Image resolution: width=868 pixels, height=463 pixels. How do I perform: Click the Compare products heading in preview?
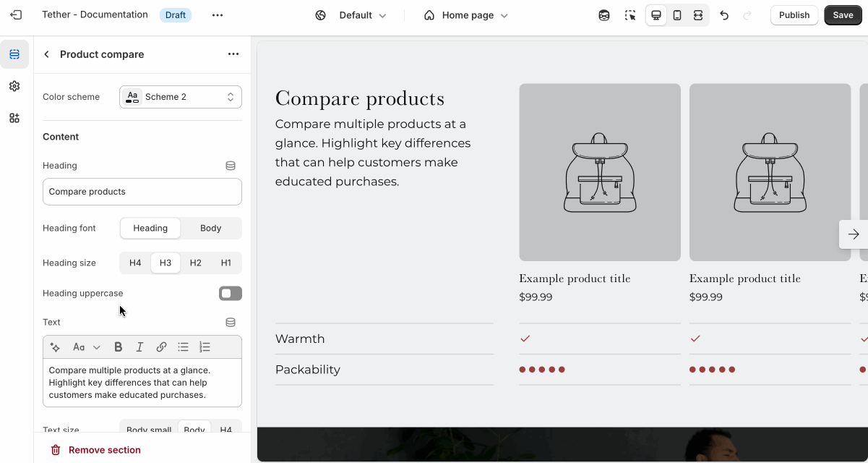(x=360, y=98)
